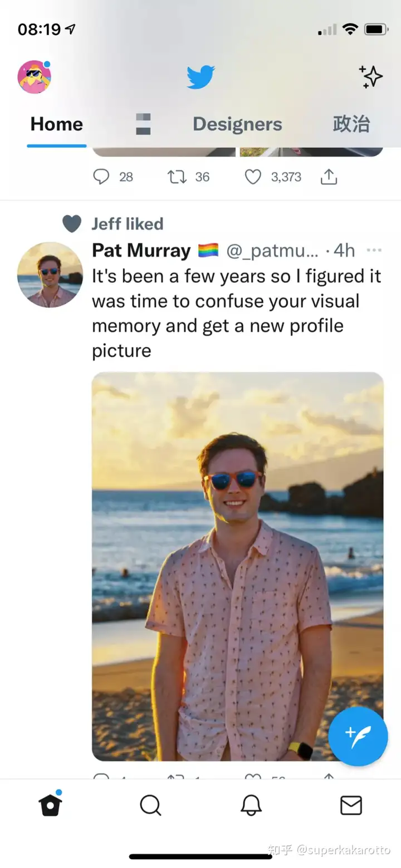Viewport: 401px width, 868px height.
Task: Open Pat Murray's profile picture
Action: pyautogui.click(x=50, y=274)
